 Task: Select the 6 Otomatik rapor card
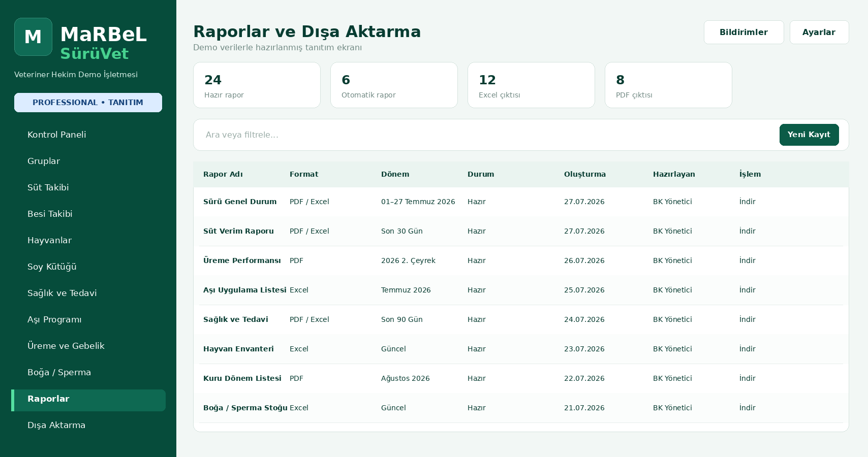(394, 85)
